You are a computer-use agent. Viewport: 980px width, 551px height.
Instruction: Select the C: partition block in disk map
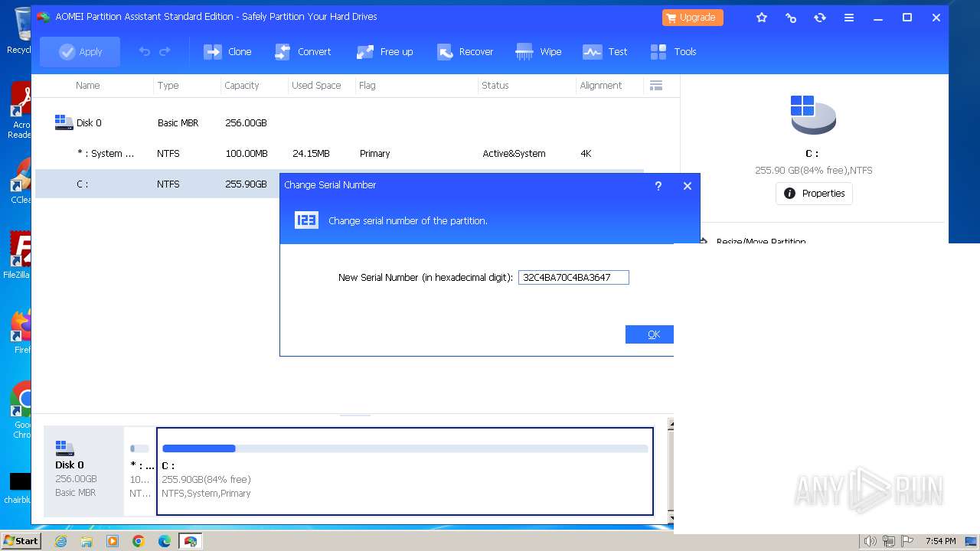(405, 471)
